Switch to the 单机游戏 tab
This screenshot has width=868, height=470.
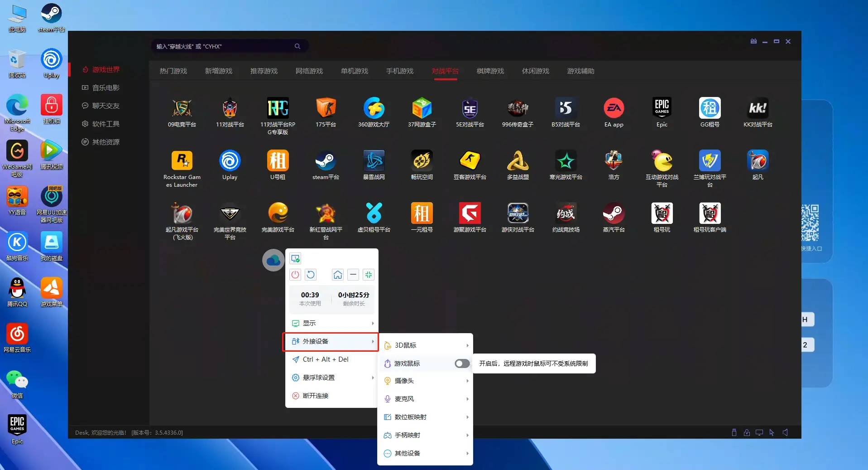coord(355,71)
